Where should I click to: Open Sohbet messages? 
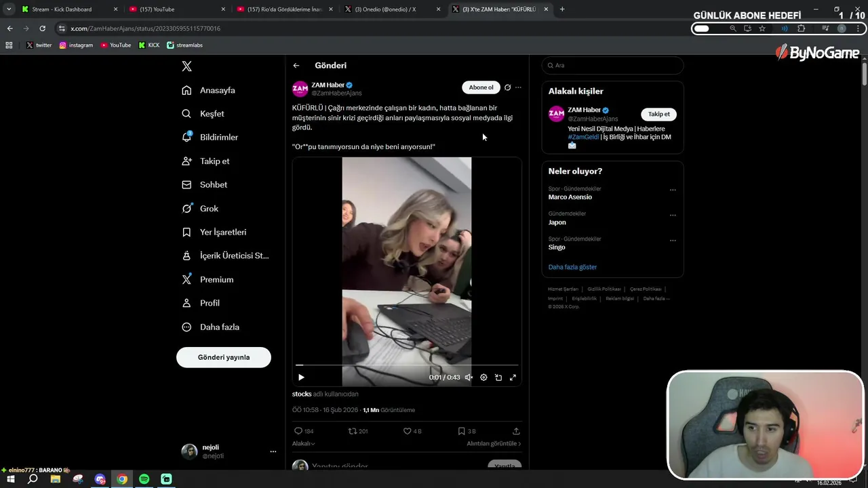[204, 184]
